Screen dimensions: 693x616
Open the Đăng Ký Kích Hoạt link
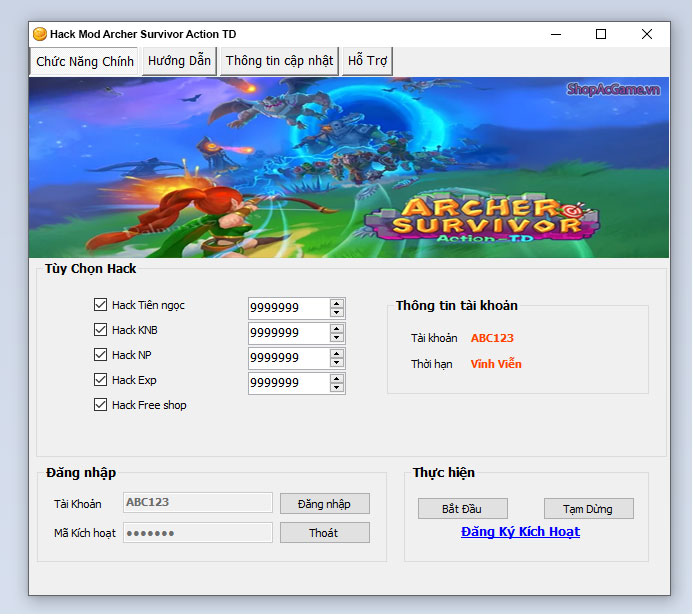[x=520, y=532]
